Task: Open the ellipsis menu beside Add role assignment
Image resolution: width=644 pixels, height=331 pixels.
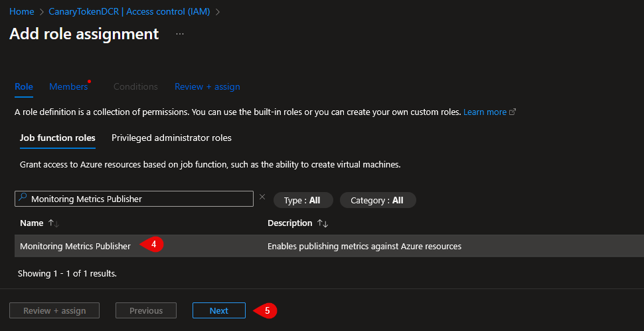Action: click(x=180, y=34)
